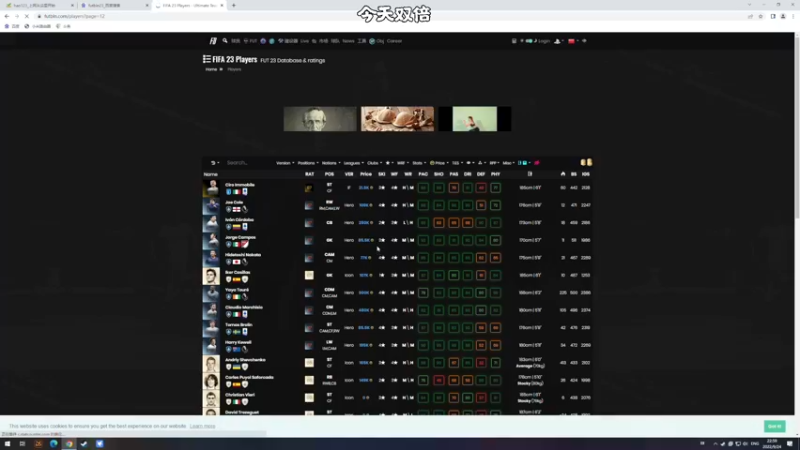The image size is (800, 450).
Task: Sort table by PHY column
Action: (x=495, y=174)
